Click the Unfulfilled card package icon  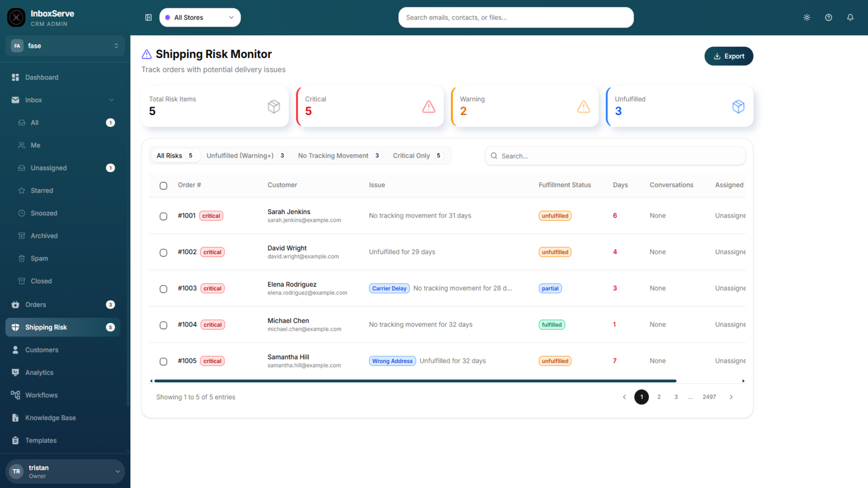coord(738,107)
